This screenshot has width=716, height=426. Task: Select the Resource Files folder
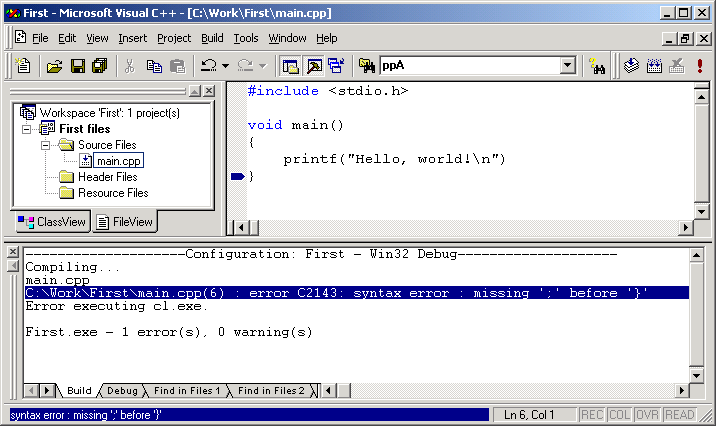113,193
